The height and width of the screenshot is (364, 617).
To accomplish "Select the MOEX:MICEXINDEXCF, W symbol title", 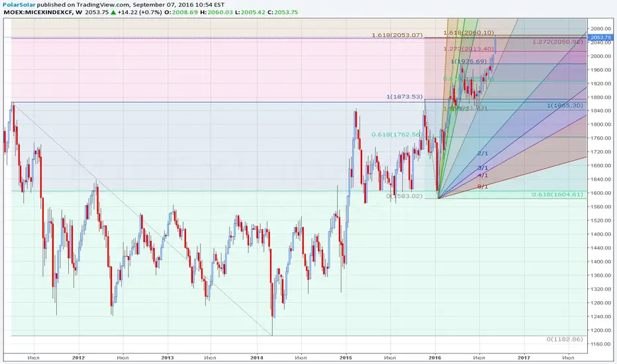I will [x=43, y=12].
